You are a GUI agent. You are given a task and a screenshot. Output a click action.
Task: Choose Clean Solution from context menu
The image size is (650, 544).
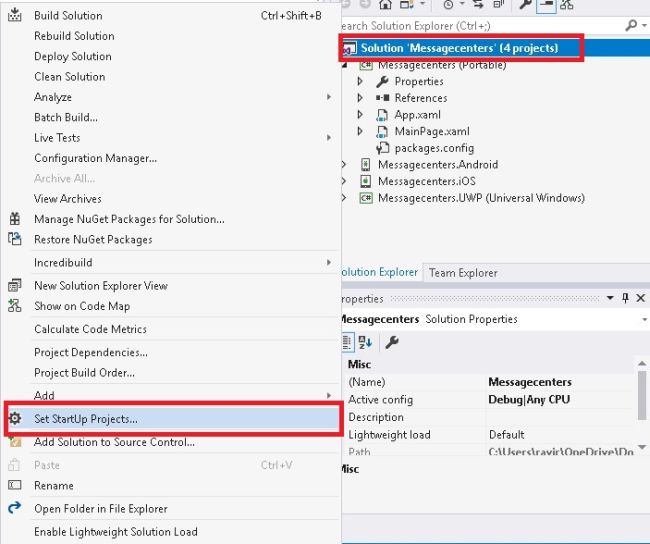point(170,76)
